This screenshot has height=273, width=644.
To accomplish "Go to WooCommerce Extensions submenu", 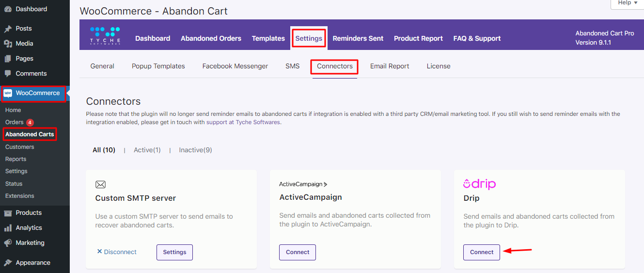I will click(20, 196).
